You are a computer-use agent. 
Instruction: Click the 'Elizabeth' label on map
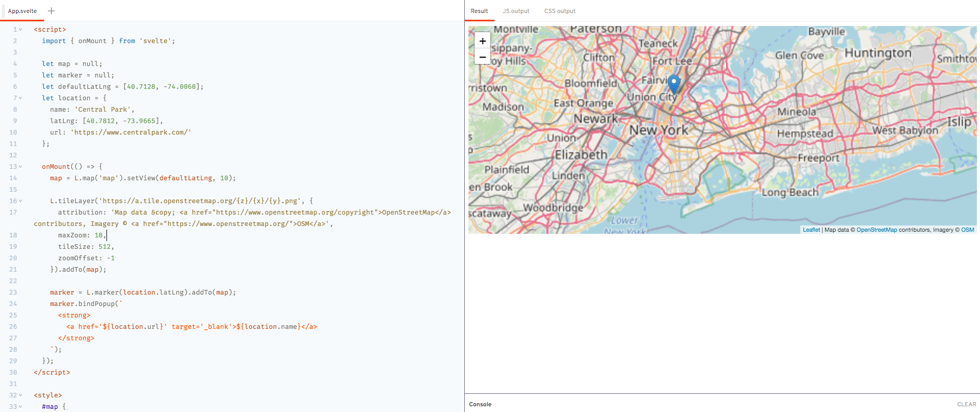pyautogui.click(x=581, y=155)
